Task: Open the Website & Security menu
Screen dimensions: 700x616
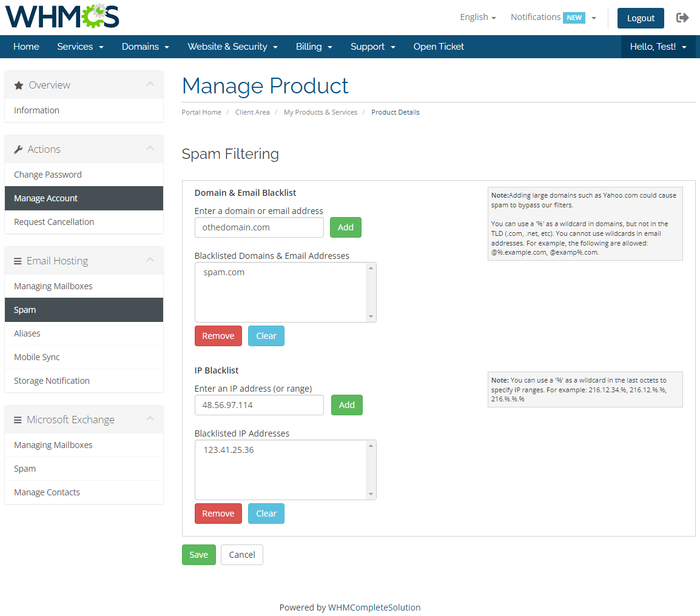Action: [232, 47]
